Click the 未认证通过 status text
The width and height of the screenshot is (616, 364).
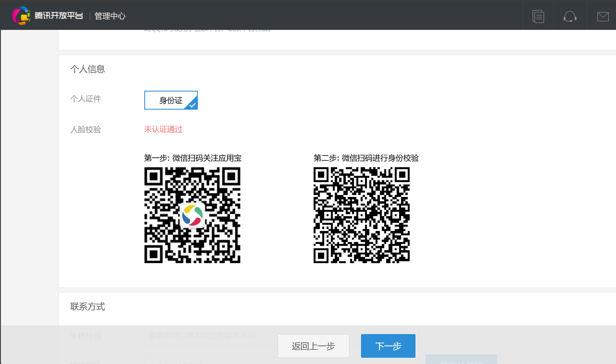(x=163, y=129)
